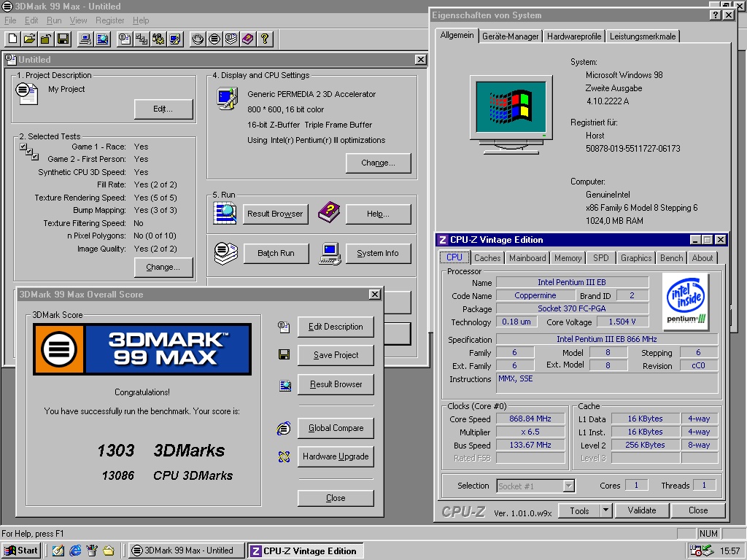
Task: Click the icon next to Hardware Upgrade
Action: click(284, 456)
